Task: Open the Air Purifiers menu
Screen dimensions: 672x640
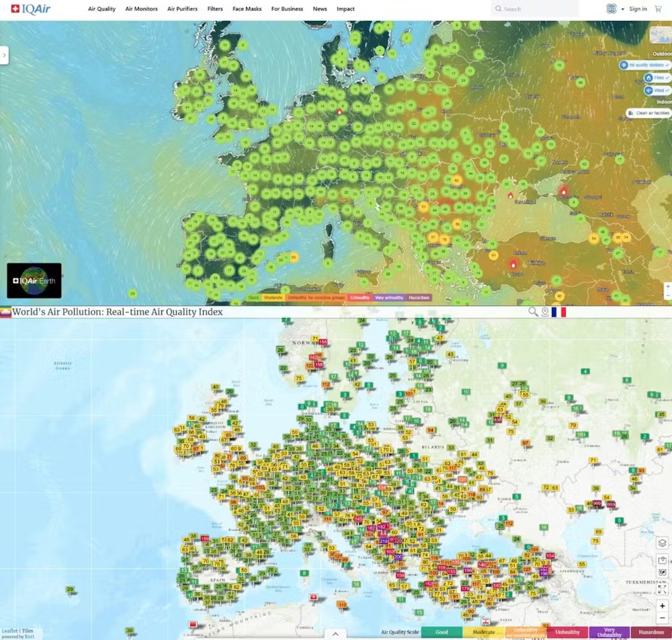Action: point(182,9)
